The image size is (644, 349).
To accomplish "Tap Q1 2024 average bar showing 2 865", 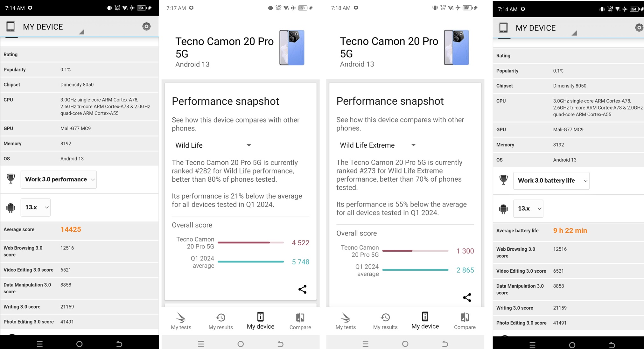I will pos(415,270).
